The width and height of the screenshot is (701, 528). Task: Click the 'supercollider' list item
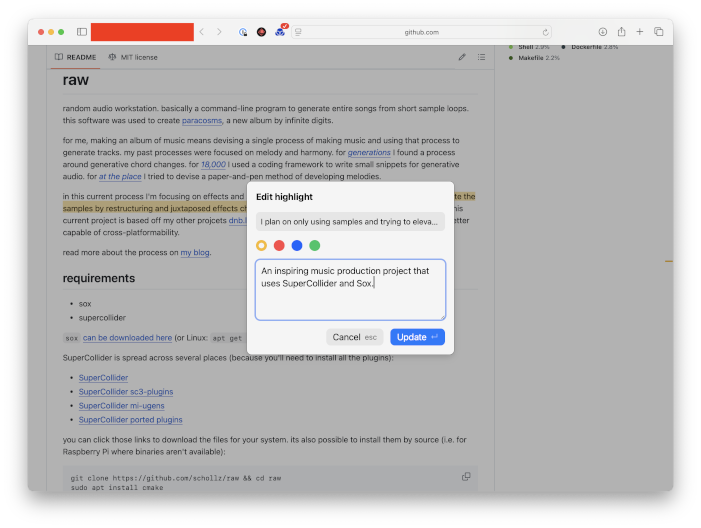102,318
